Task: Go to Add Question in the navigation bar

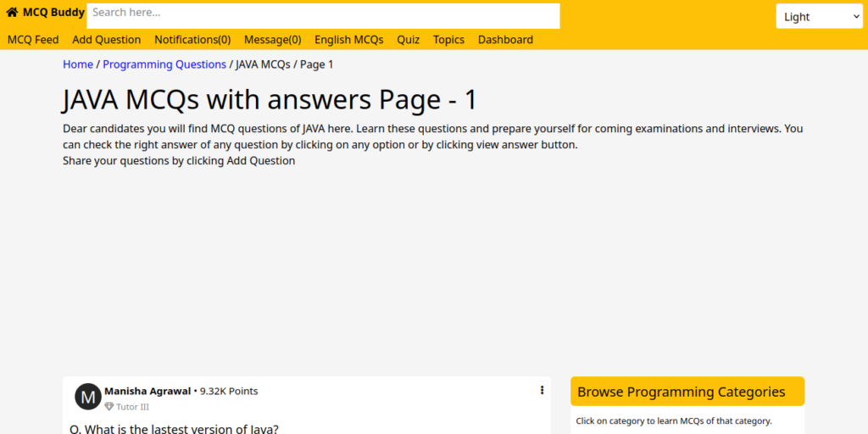Action: [x=107, y=40]
